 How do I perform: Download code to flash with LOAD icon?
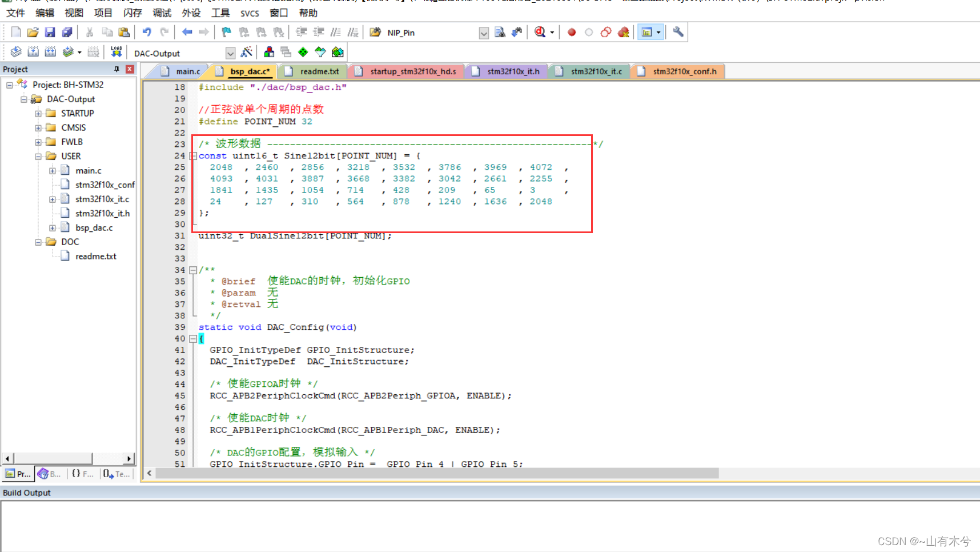tap(117, 53)
